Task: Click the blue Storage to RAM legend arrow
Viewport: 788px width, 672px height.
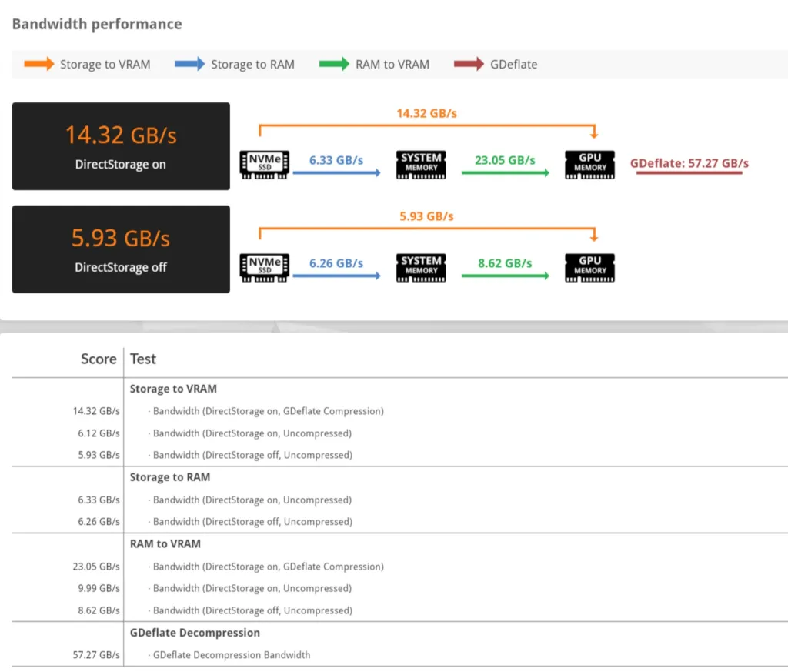Action: click(189, 64)
